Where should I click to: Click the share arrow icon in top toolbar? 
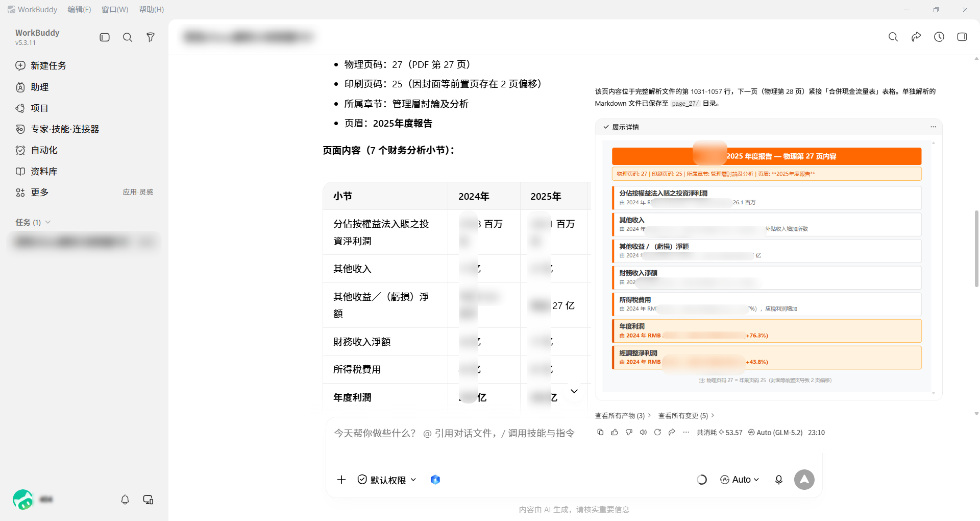coord(916,37)
